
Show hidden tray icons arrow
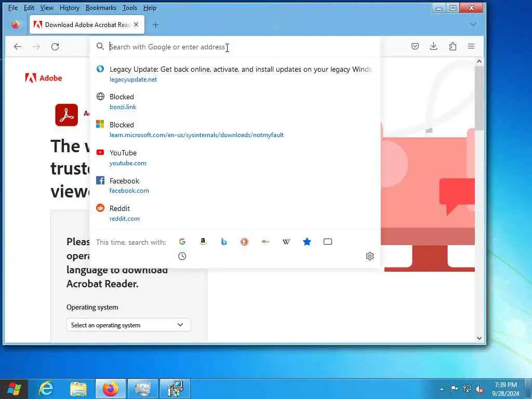[x=442, y=389]
